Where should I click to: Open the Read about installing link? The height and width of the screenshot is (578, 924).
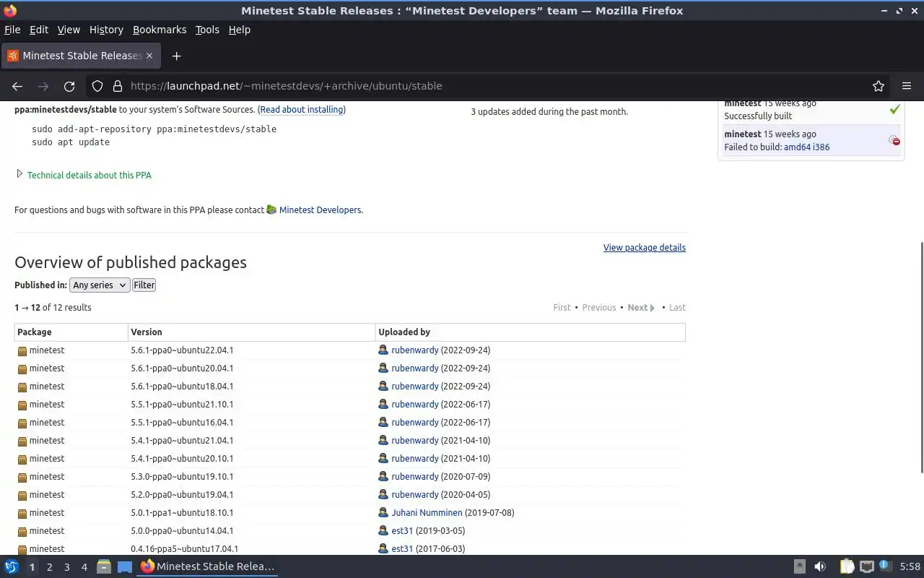tap(302, 110)
